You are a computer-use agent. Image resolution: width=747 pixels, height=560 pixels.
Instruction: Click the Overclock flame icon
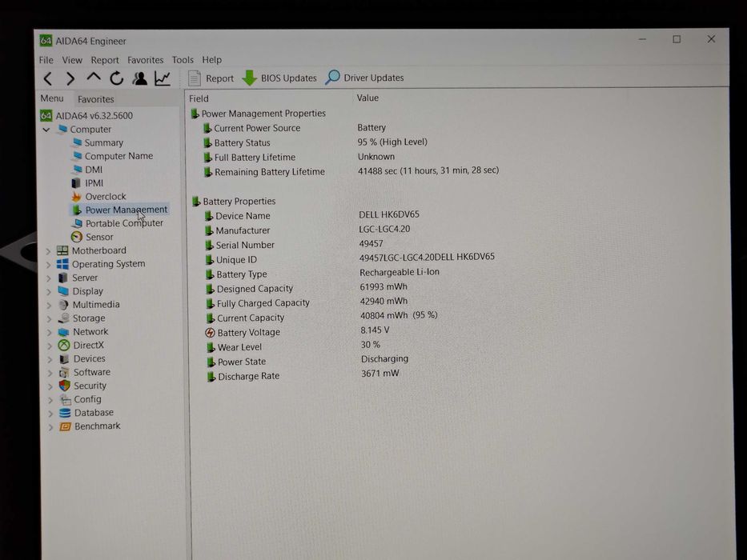[76, 196]
